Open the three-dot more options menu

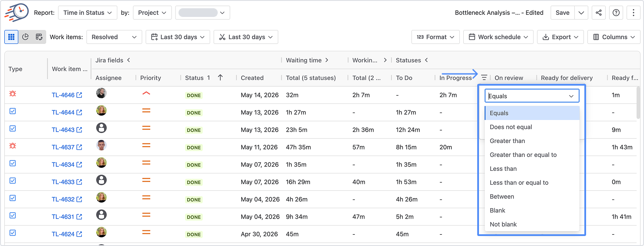[x=634, y=13]
